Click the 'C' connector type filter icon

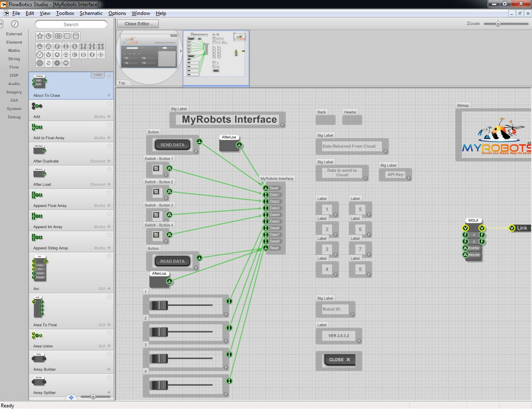click(75, 55)
